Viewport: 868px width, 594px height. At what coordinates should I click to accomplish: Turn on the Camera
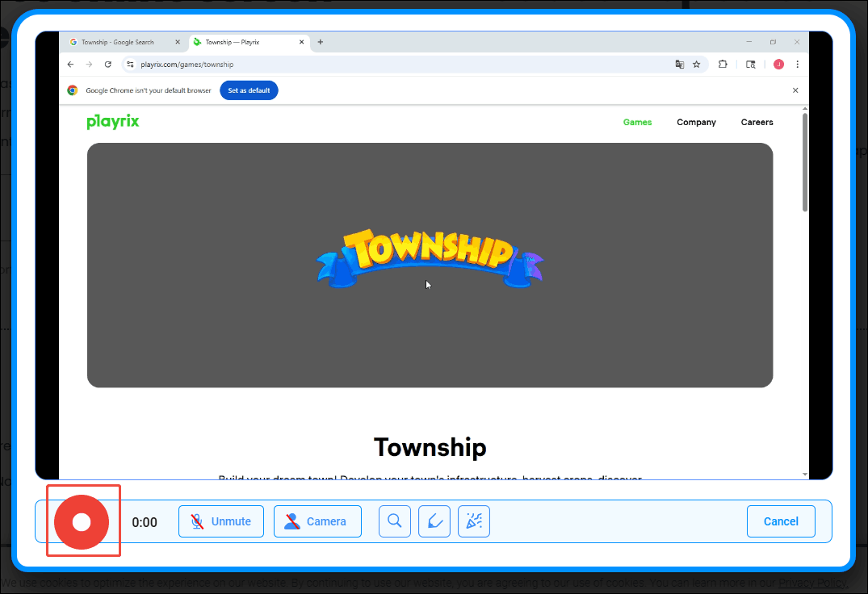[317, 521]
